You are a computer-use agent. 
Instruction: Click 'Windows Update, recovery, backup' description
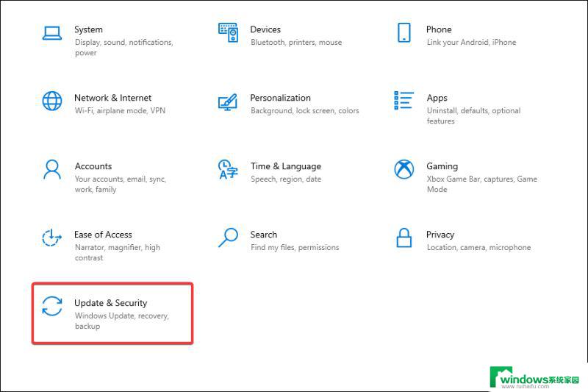pyautogui.click(x=122, y=321)
